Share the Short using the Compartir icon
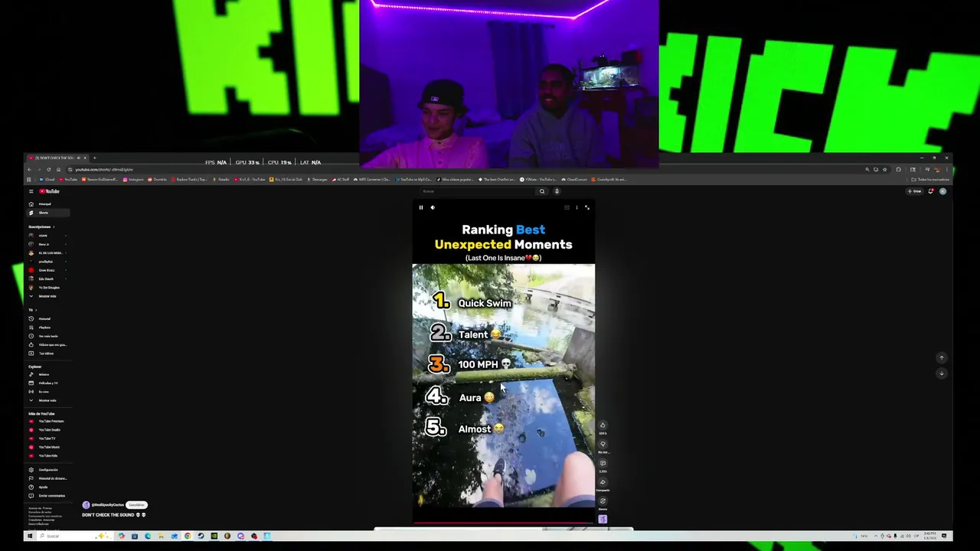The height and width of the screenshot is (551, 980). [x=603, y=482]
